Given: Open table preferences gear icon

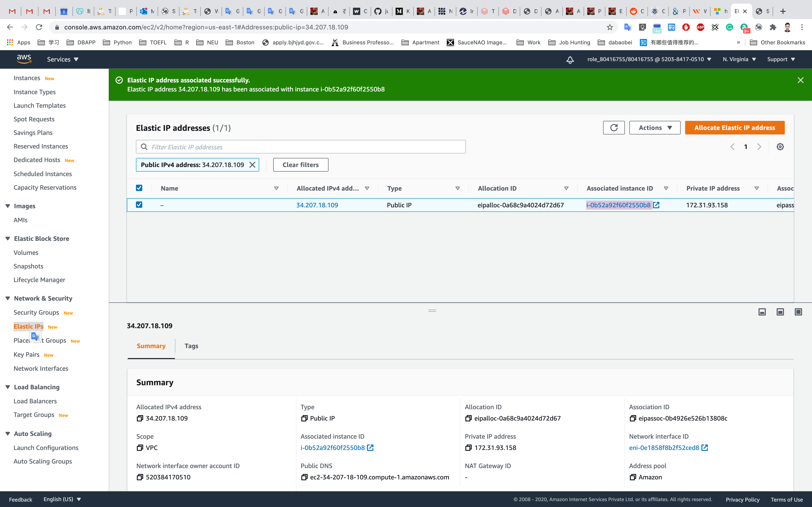Looking at the screenshot, I should pyautogui.click(x=780, y=147).
